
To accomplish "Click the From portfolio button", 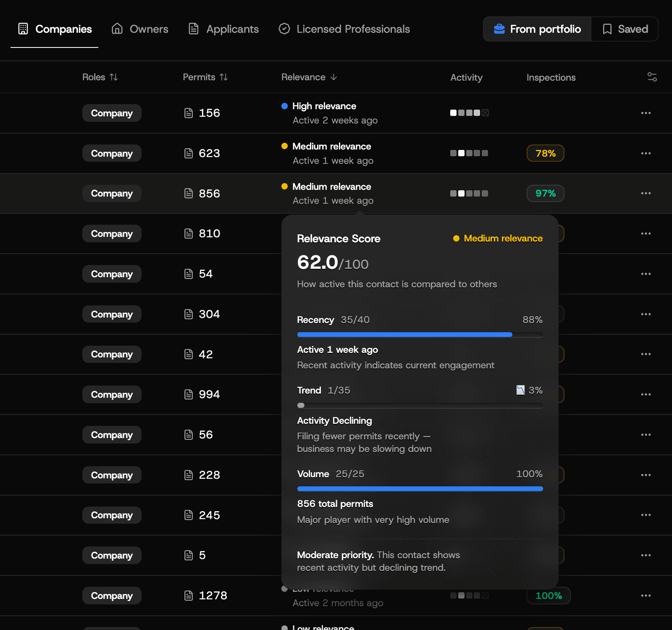I will pos(537,29).
